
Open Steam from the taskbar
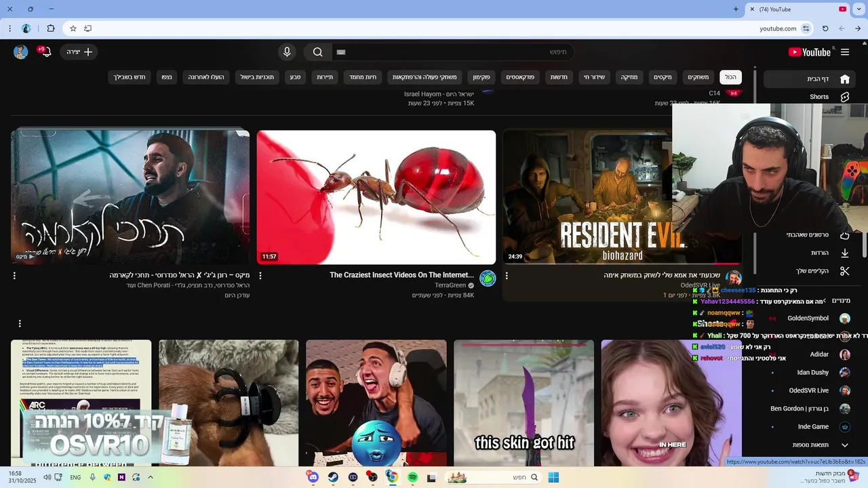pyautogui.click(x=333, y=477)
